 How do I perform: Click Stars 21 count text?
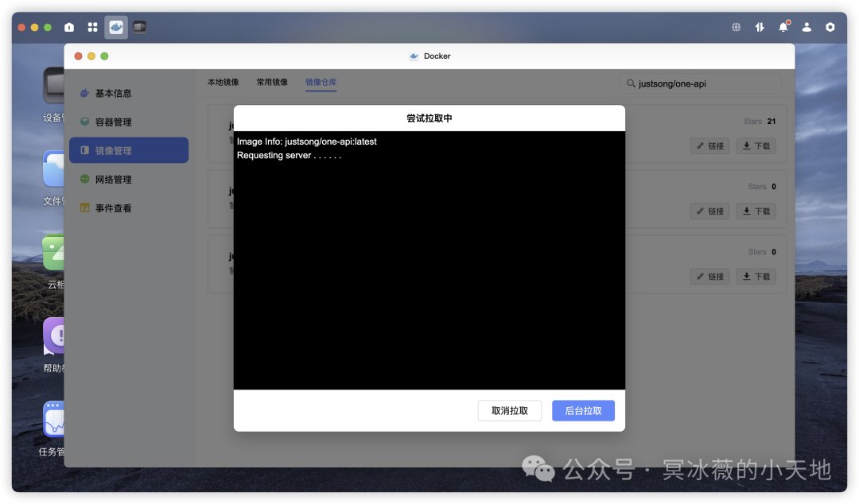tap(760, 121)
